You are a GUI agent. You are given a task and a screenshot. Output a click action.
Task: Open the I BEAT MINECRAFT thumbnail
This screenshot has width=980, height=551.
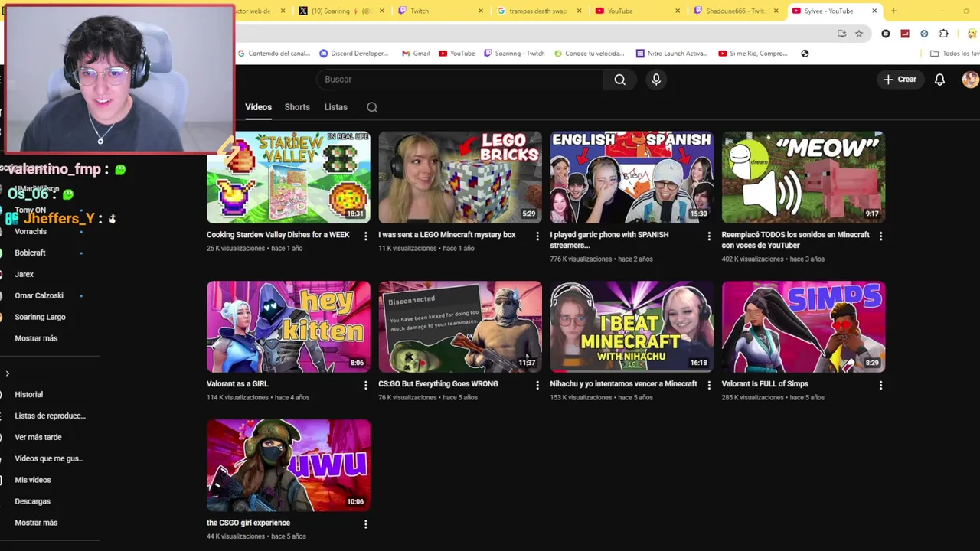pos(632,327)
